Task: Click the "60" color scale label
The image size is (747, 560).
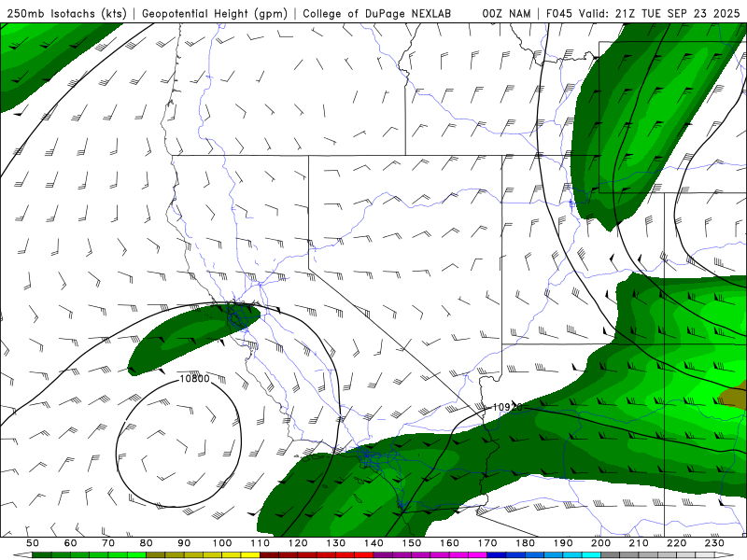Action: 71,543
